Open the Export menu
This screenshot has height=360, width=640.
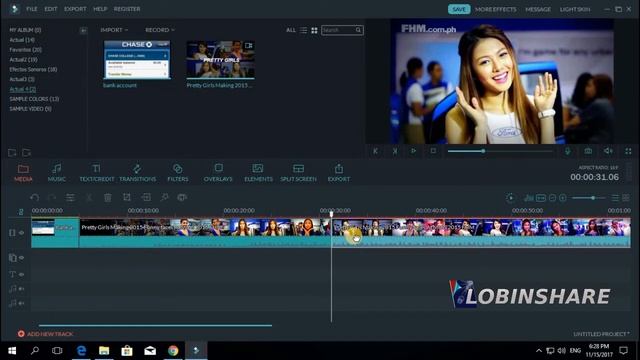coord(75,9)
